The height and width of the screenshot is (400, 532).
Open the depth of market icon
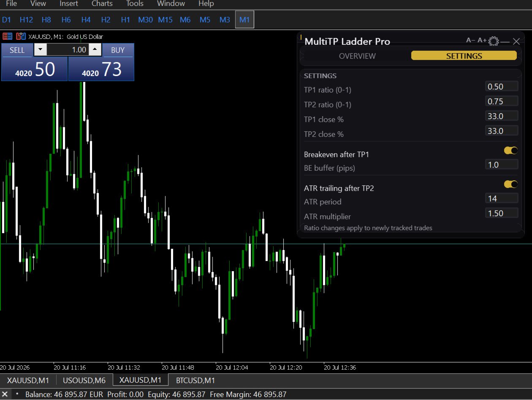[x=7, y=36]
